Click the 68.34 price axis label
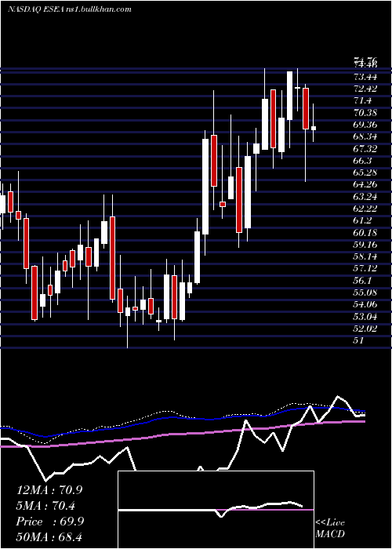This screenshot has height=549, width=392. pyautogui.click(x=365, y=136)
